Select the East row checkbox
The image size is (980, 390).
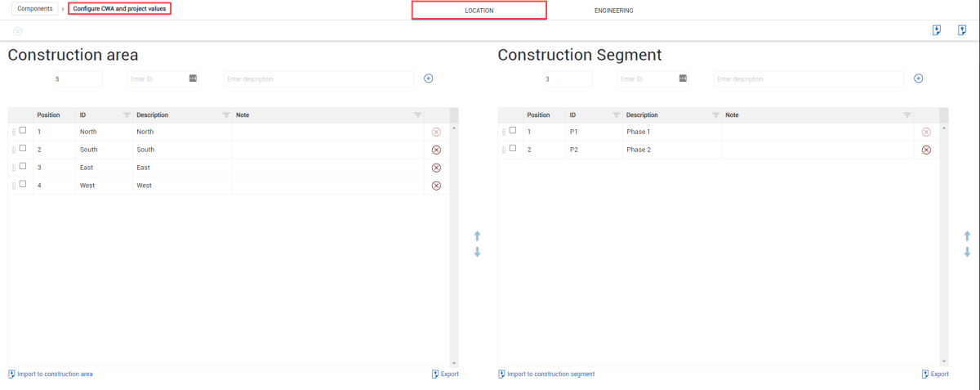pyautogui.click(x=23, y=166)
